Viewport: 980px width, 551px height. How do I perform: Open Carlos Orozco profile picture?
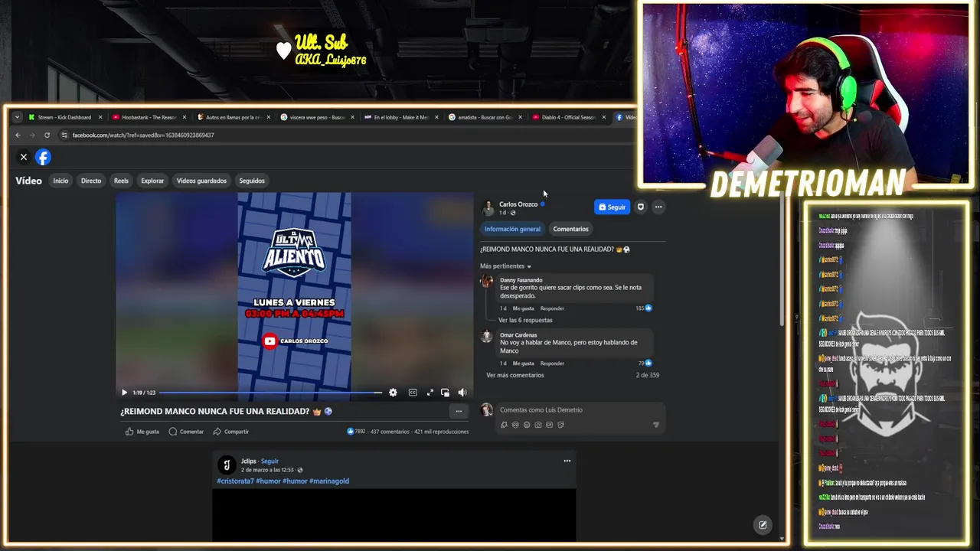tap(488, 207)
